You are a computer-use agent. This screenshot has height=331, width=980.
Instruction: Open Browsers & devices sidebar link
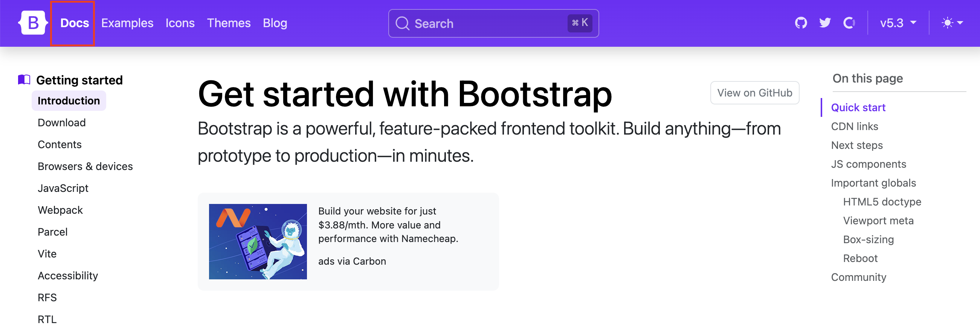85,166
